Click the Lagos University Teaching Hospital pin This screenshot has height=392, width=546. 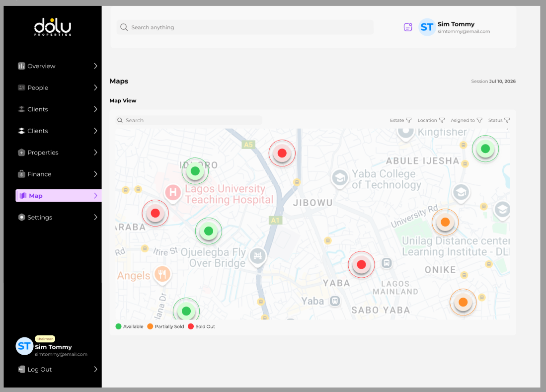point(173,193)
